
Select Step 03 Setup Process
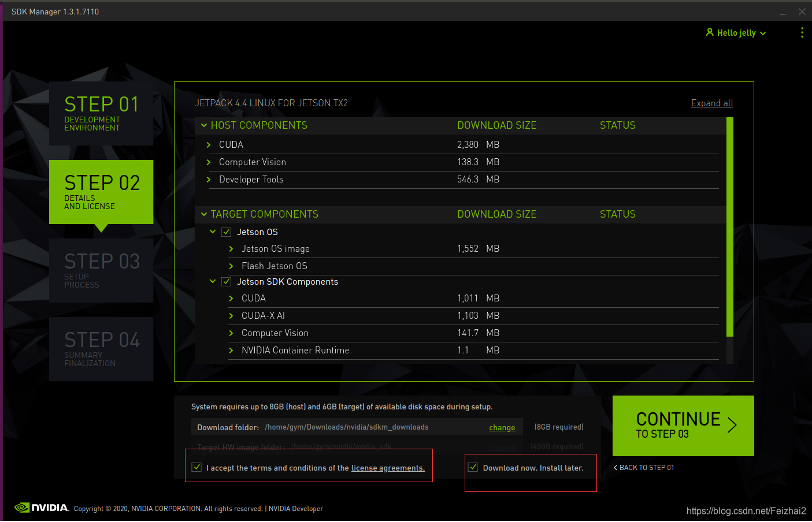point(101,270)
